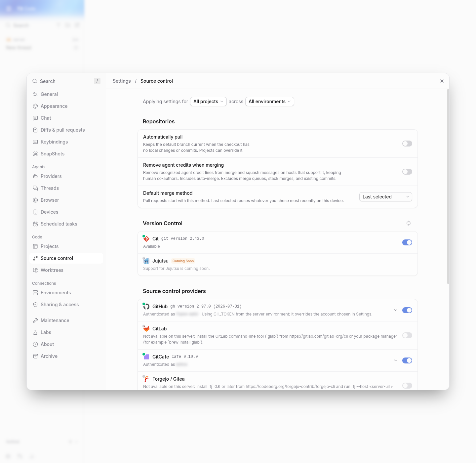Disable the Git version control toggle
This screenshot has height=463, width=476.
(x=407, y=242)
